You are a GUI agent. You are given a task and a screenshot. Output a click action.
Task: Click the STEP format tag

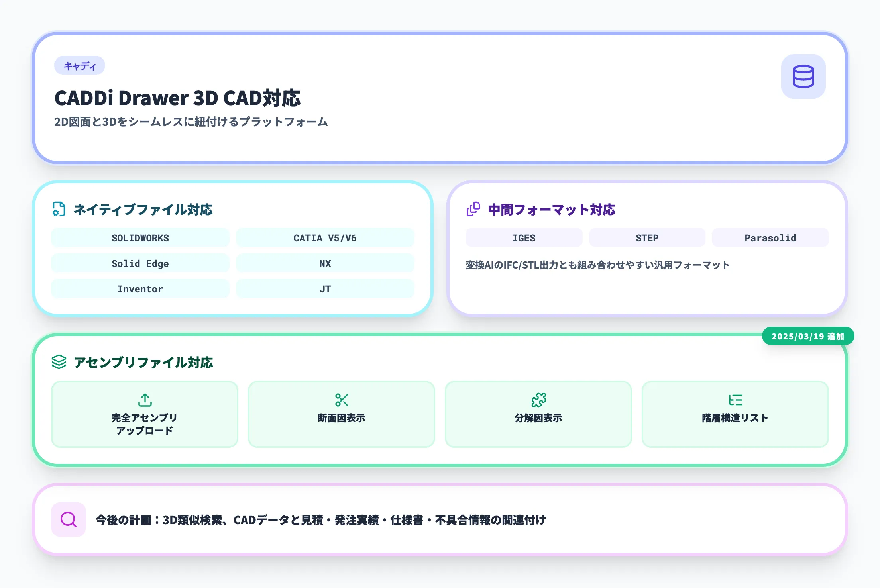click(x=647, y=237)
